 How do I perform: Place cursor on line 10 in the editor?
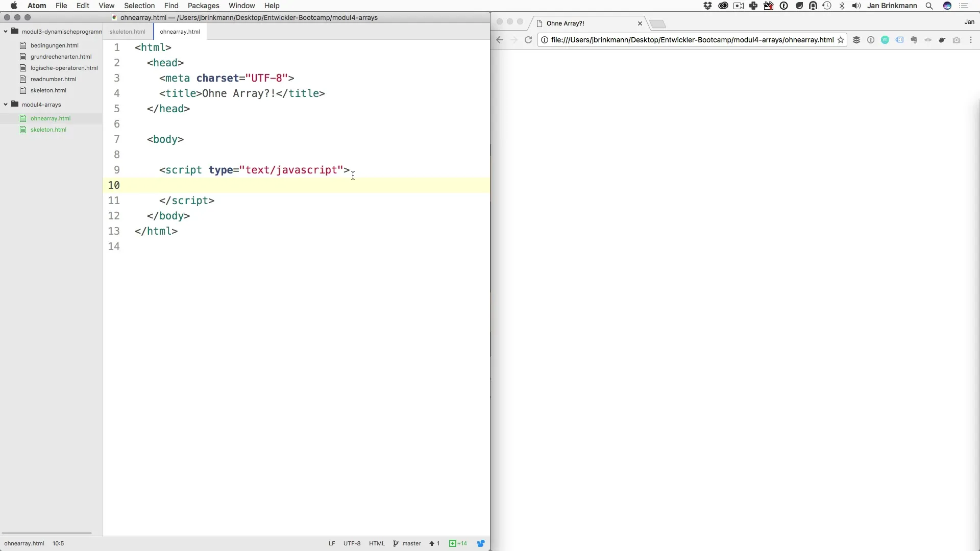click(x=296, y=185)
